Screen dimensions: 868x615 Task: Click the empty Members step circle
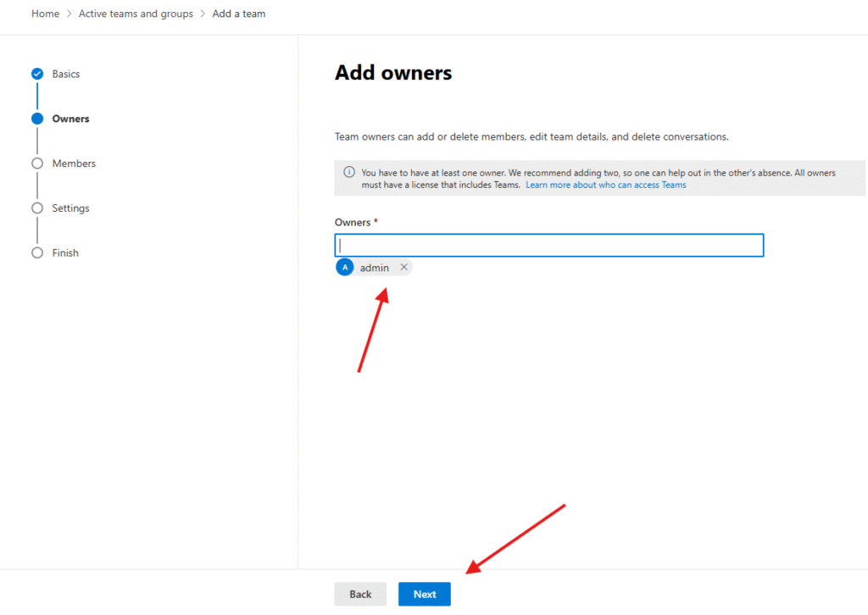(37, 163)
